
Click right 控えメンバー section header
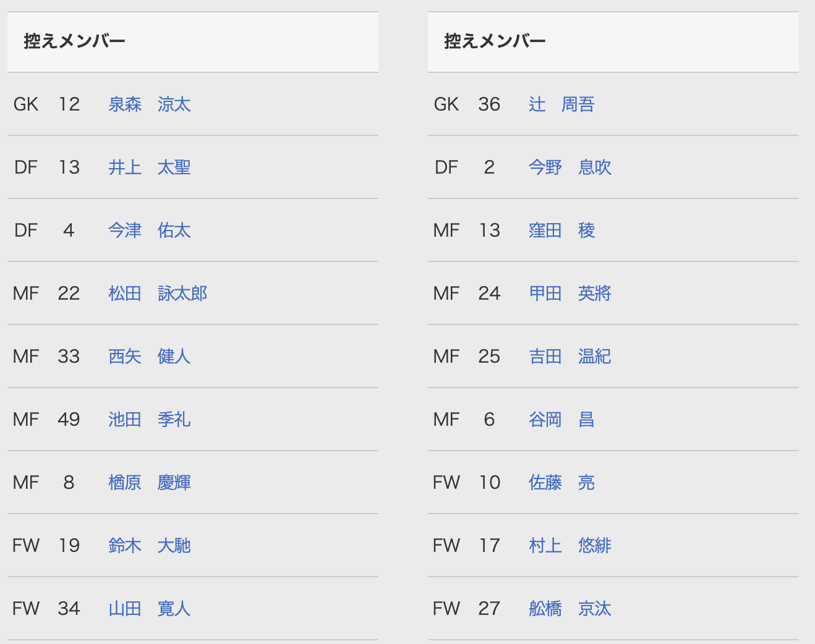pyautogui.click(x=495, y=41)
